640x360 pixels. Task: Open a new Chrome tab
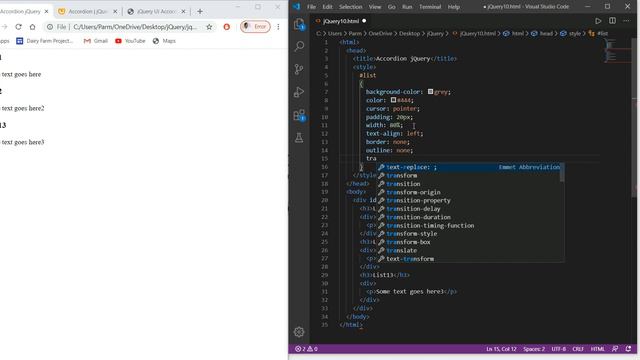200,11
